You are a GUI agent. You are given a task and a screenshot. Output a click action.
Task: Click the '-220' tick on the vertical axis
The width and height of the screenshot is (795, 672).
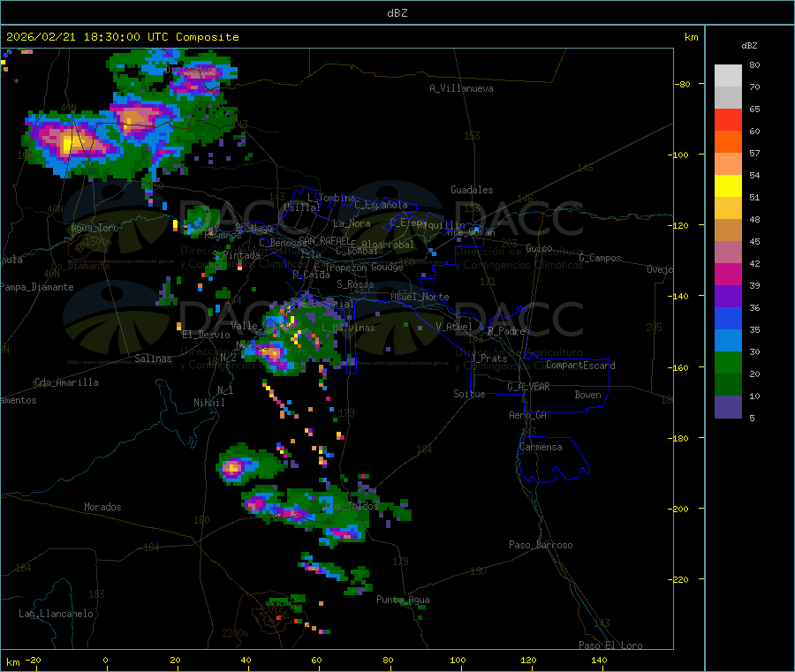pyautogui.click(x=680, y=580)
